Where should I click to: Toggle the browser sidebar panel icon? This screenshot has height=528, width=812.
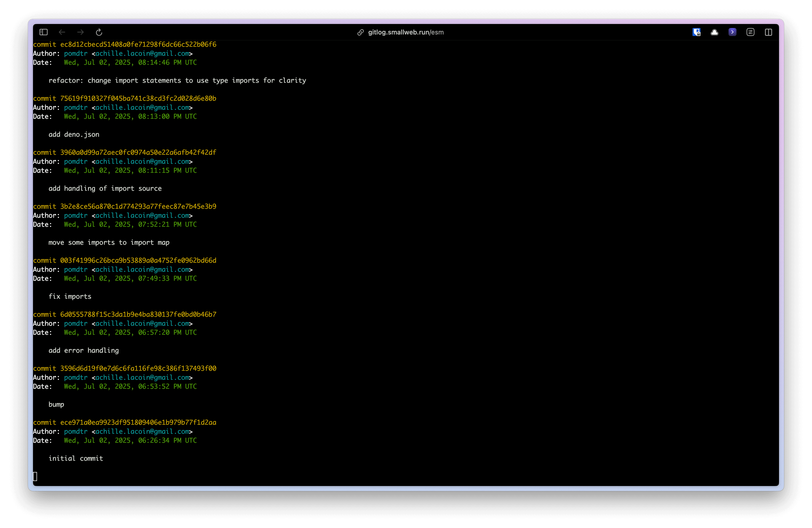pos(43,32)
